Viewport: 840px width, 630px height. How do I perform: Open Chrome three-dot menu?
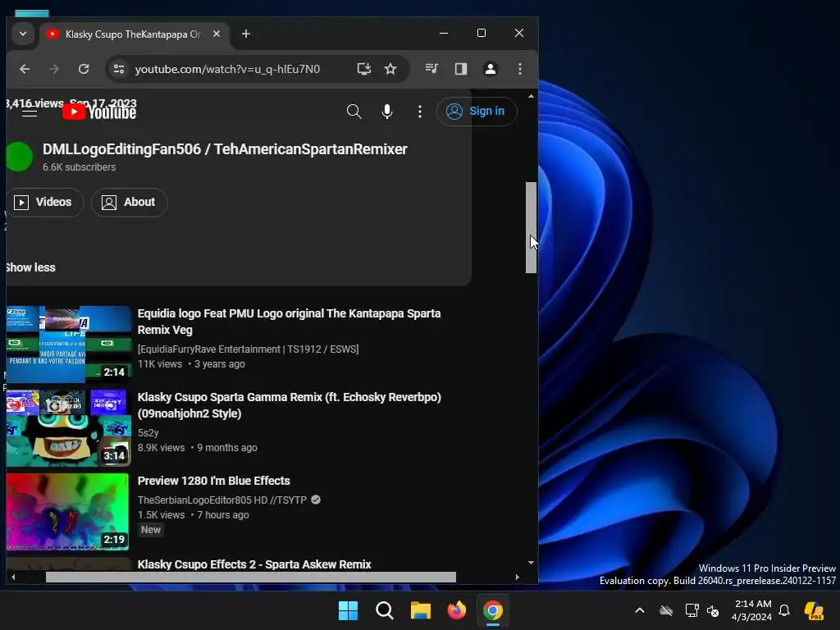[x=519, y=69]
